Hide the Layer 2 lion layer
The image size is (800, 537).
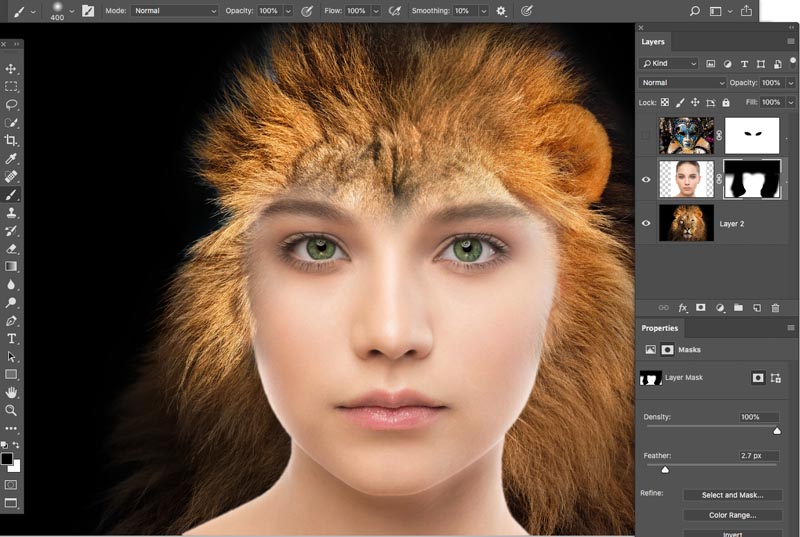click(x=646, y=223)
